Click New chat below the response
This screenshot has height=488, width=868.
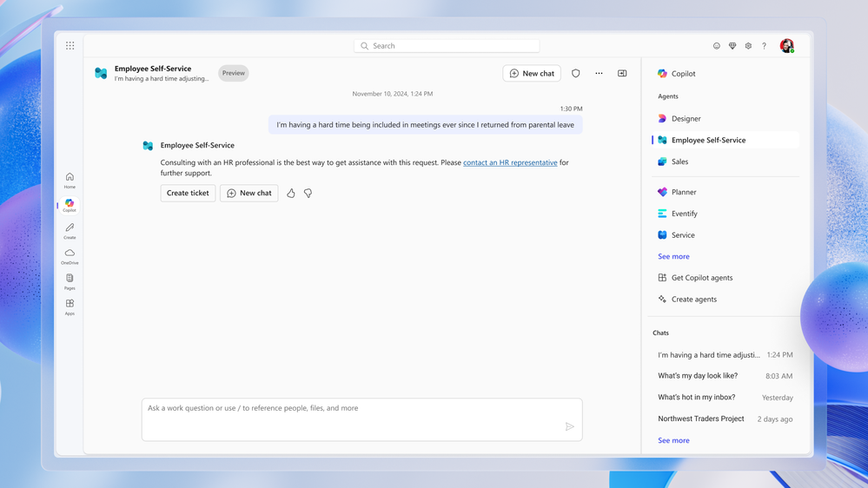(x=249, y=193)
